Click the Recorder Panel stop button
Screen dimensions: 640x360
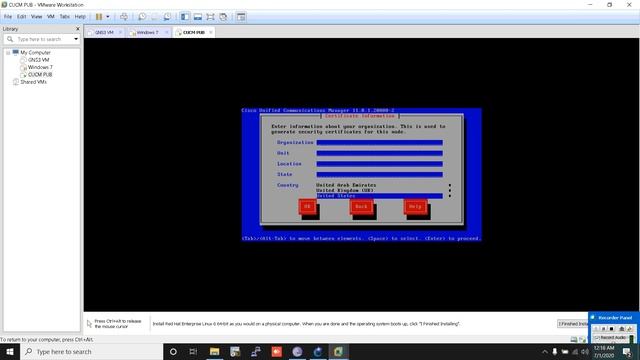(x=611, y=329)
